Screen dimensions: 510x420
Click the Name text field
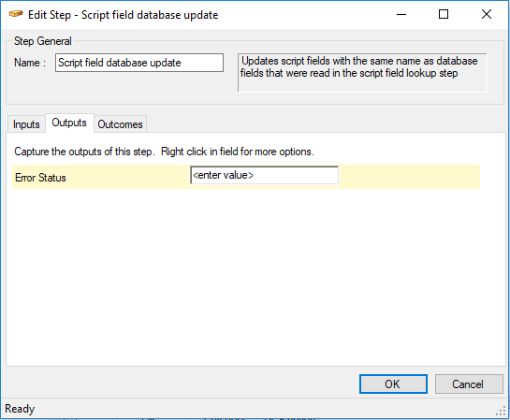coord(139,63)
